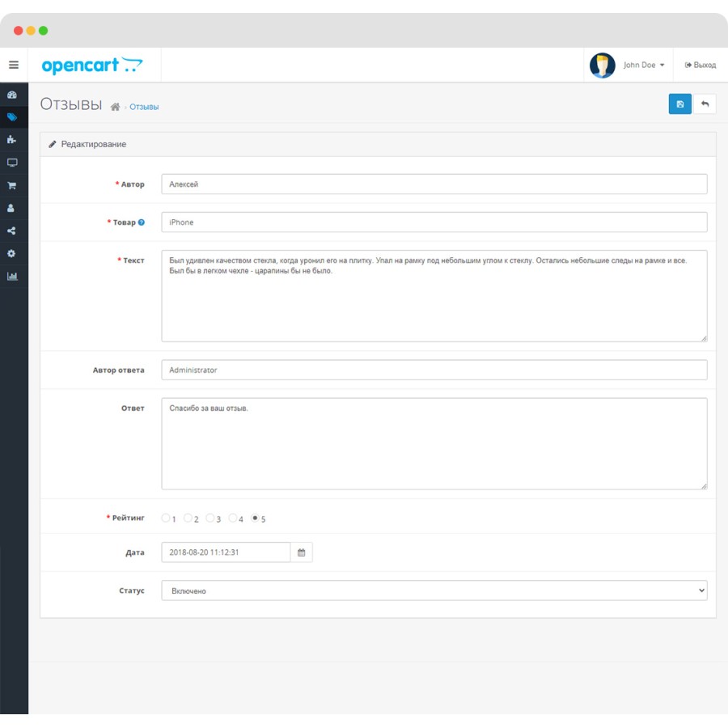Click the blue save button
Screen dimensions: 728x728
679,104
